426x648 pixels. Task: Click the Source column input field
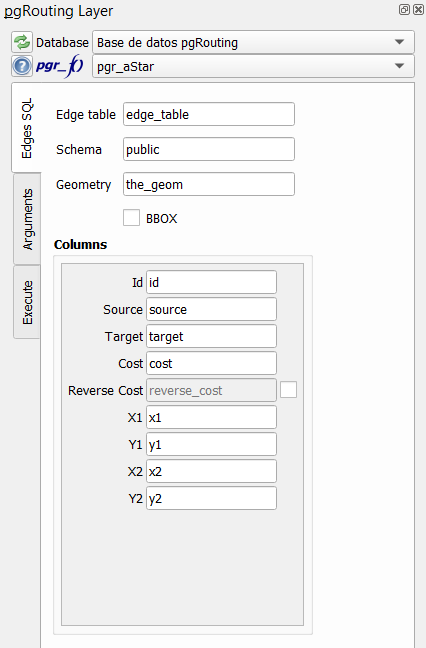tap(211, 309)
